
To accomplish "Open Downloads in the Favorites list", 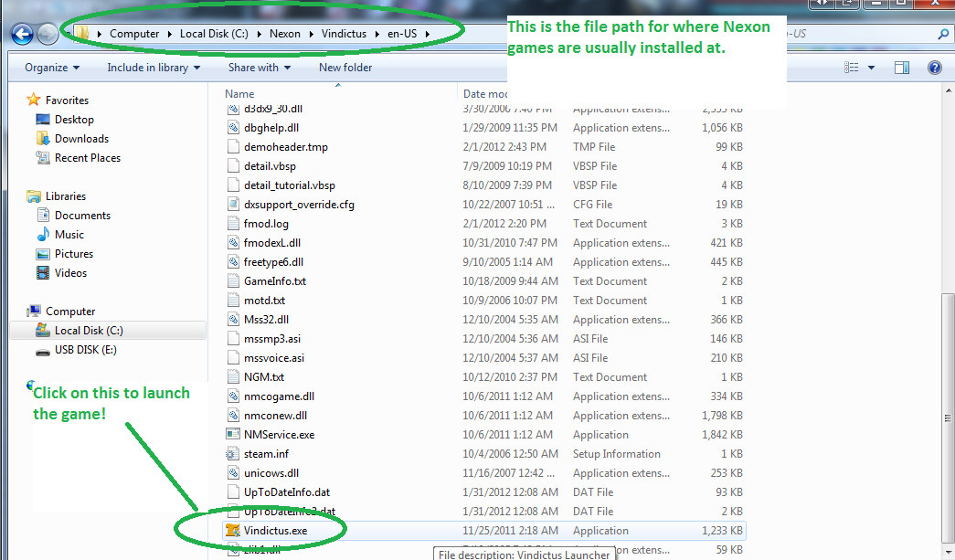I will pos(81,139).
